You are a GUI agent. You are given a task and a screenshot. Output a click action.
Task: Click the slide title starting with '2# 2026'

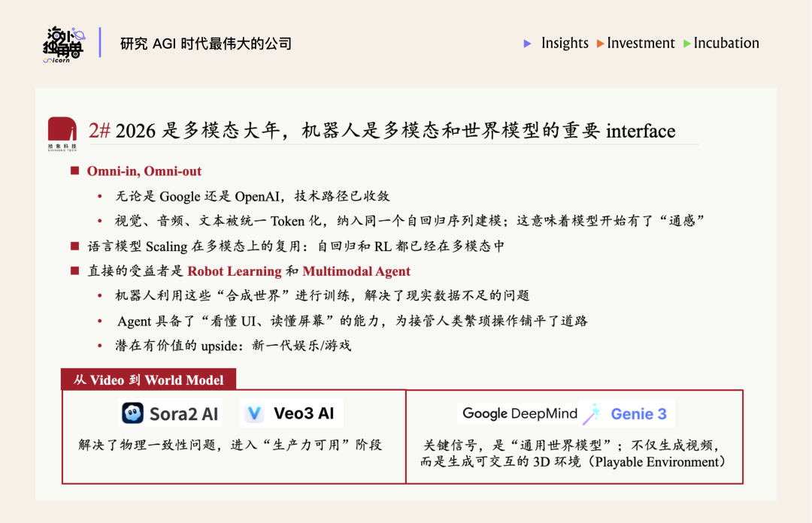click(x=382, y=131)
